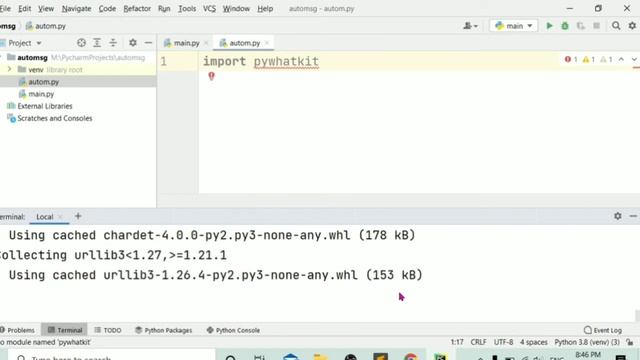This screenshot has width=640, height=360.
Task: Open the Problems tool window
Action: point(18,330)
